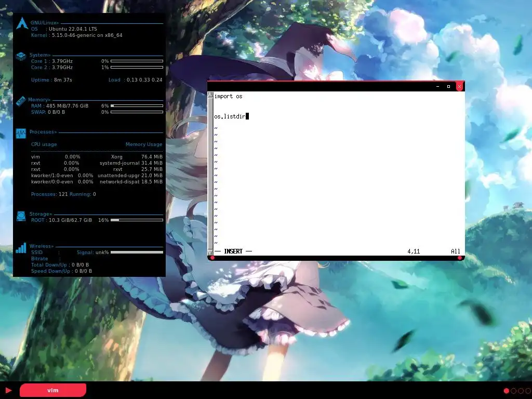Viewport: 532px width, 399px height.
Task: Click the 'networkd-dispat 18.5 MiB' entry
Action: tap(131, 181)
